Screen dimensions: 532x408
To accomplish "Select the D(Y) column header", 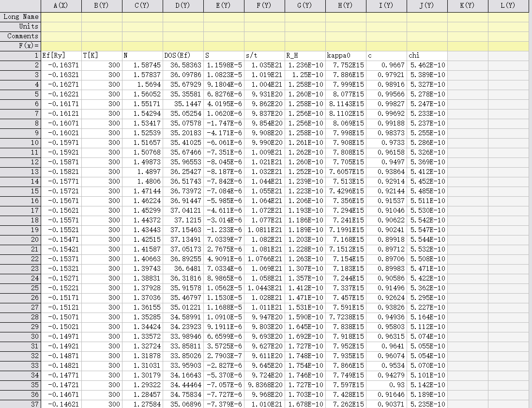I will point(183,5).
